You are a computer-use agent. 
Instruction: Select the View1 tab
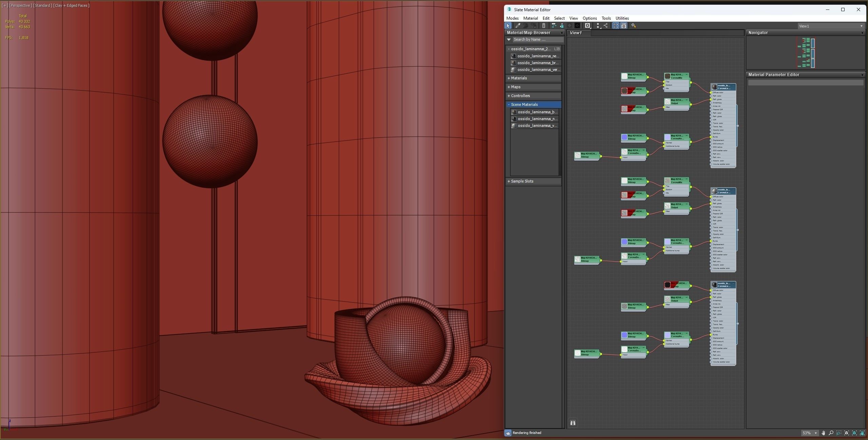pos(576,33)
